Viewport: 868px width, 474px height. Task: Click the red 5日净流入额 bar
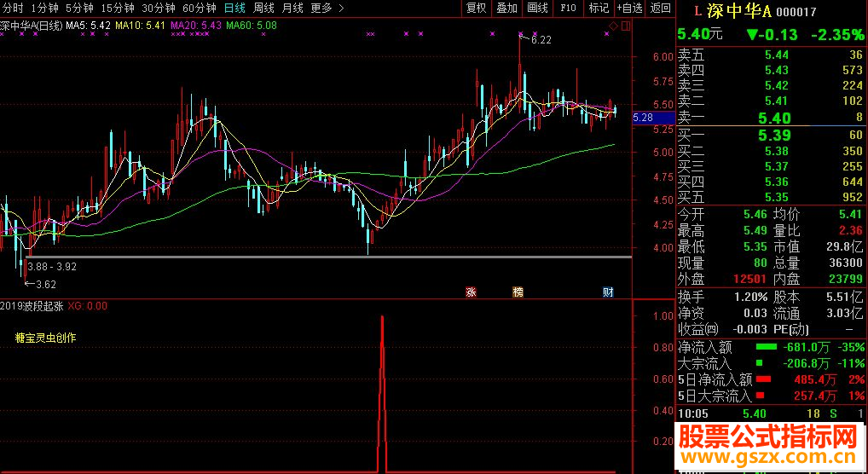pyautogui.click(x=763, y=379)
